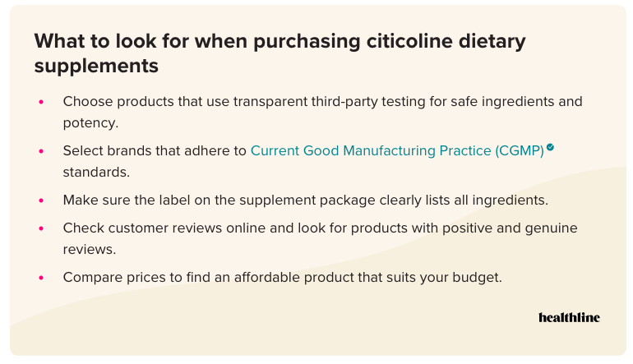Click the 'Choose products that use transparent' line
The width and height of the screenshot is (633, 364).
click(322, 102)
